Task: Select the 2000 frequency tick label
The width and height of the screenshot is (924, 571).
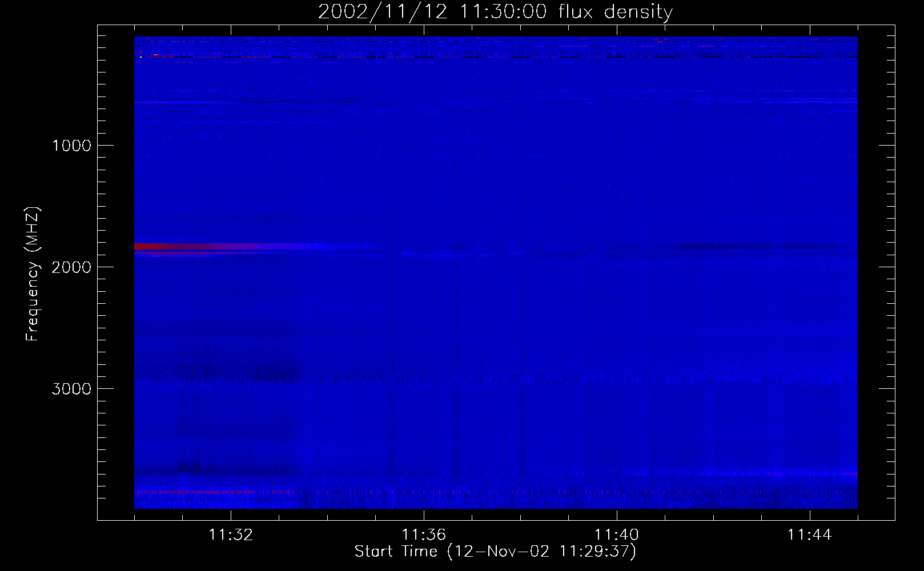Action: click(x=71, y=267)
